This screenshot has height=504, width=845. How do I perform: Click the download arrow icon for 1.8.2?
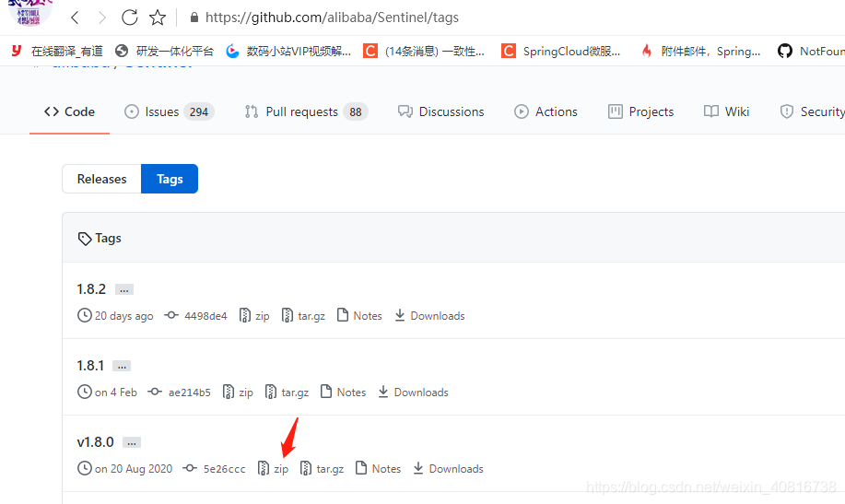coord(400,315)
